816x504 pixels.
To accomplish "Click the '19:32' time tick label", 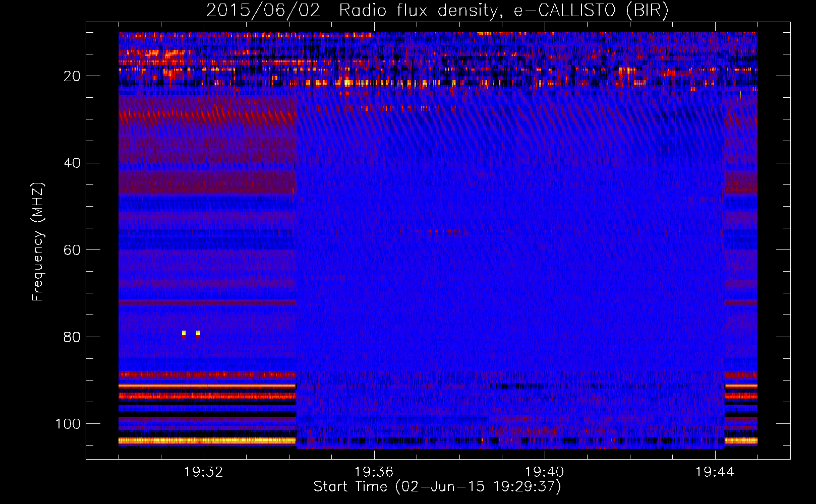I will pyautogui.click(x=204, y=472).
